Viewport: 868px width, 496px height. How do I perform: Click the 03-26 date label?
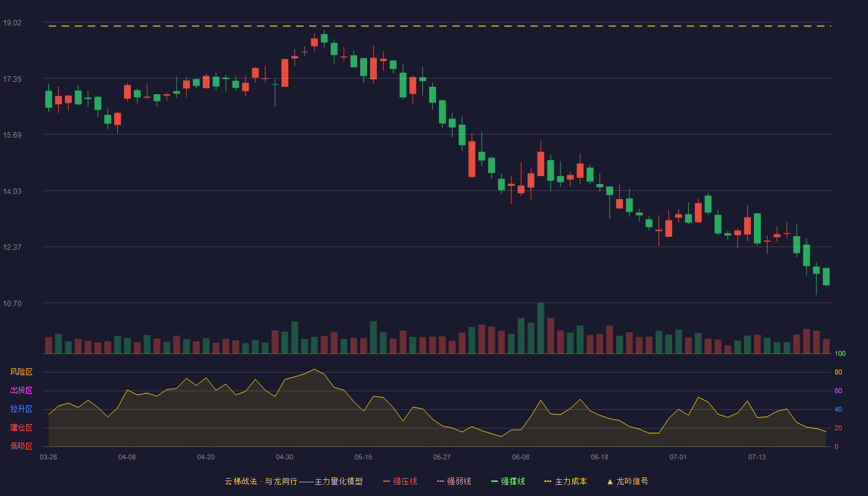pyautogui.click(x=48, y=457)
